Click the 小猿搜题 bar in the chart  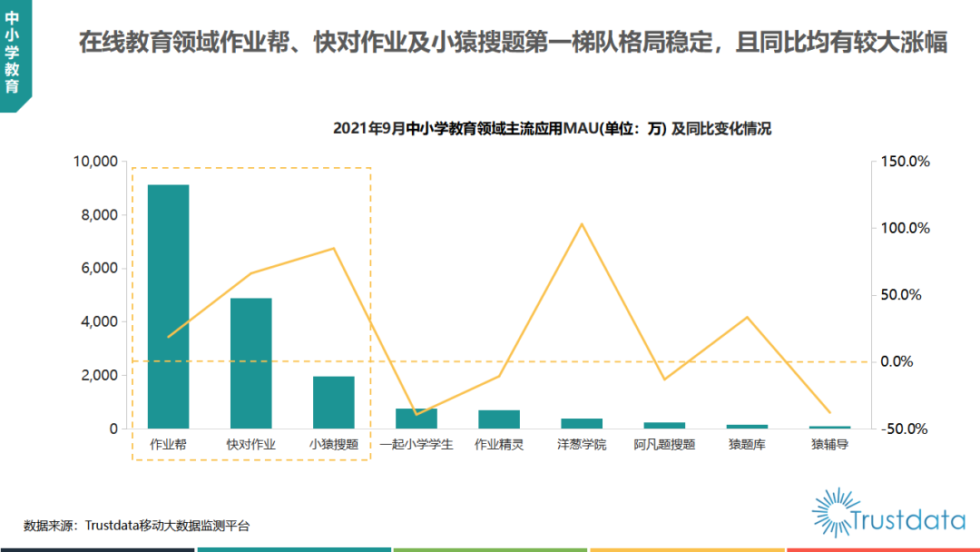(333, 402)
